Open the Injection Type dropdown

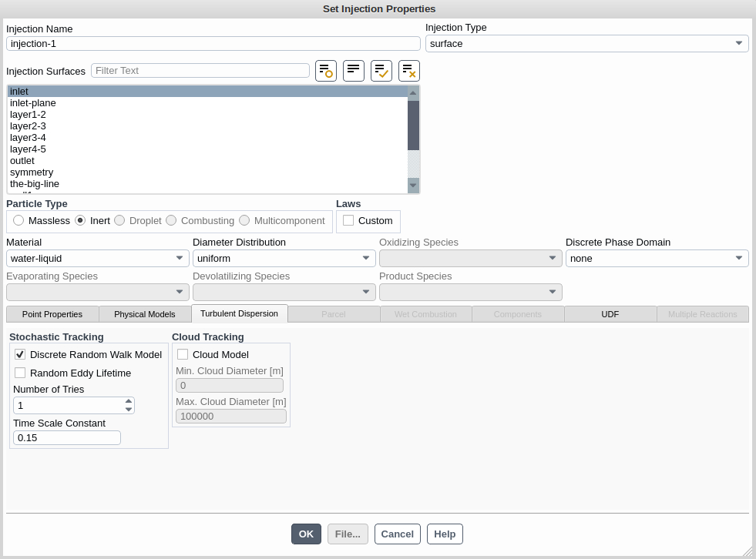point(586,44)
